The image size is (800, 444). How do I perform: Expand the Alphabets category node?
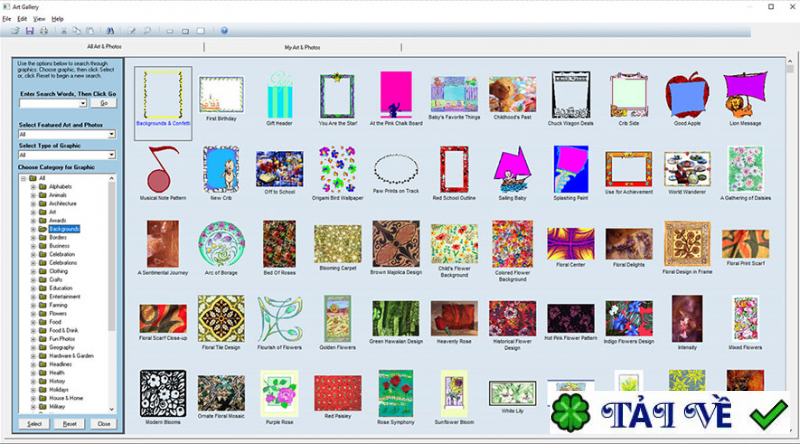click(33, 187)
